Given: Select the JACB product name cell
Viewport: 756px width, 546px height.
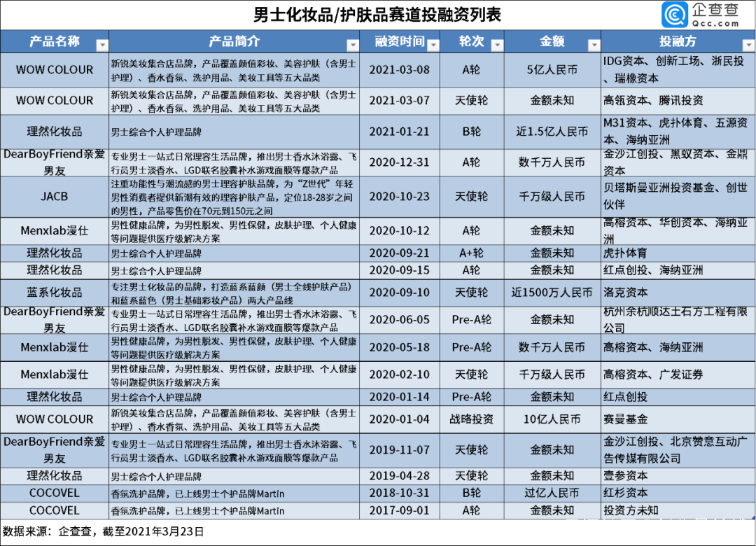Looking at the screenshot, I should 55,197.
